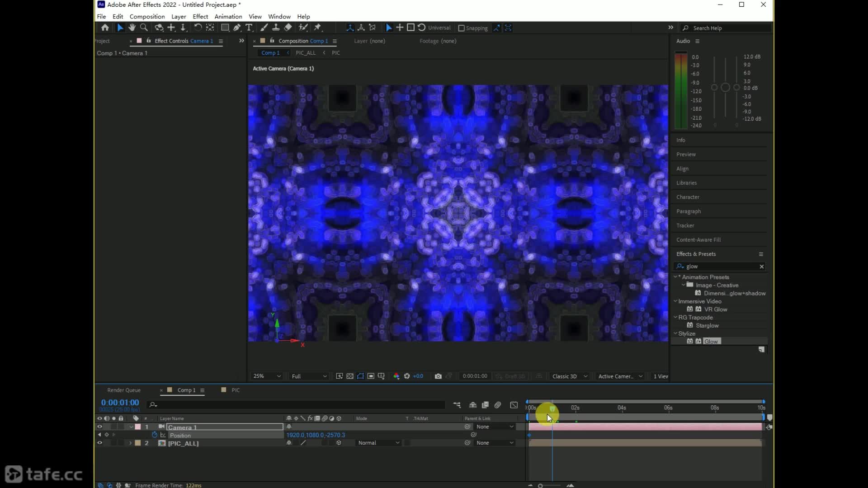868x488 pixels.
Task: Select the Eraser tool
Action: [288, 28]
